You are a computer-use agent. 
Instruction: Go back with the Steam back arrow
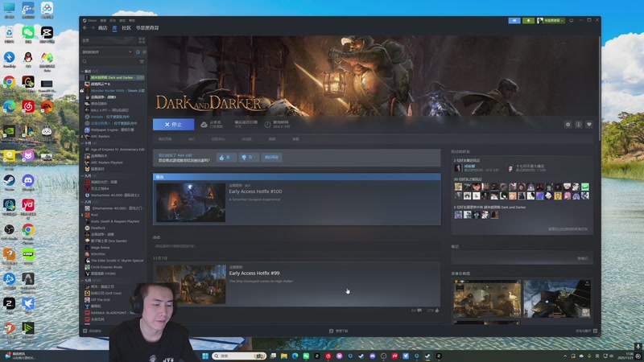tap(85, 28)
